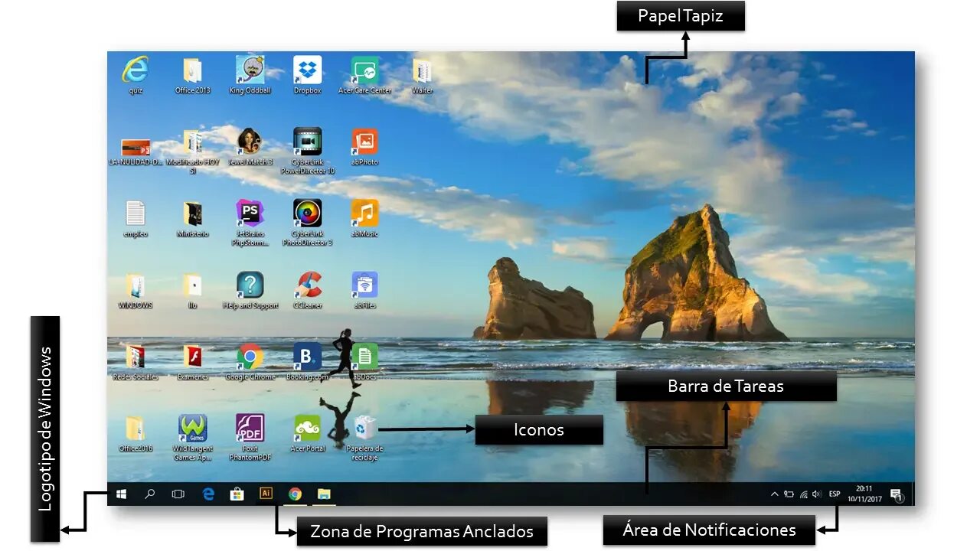Launch Microsoft Edge from the taskbar
Viewport: 980px width, 551px height.
click(x=208, y=494)
